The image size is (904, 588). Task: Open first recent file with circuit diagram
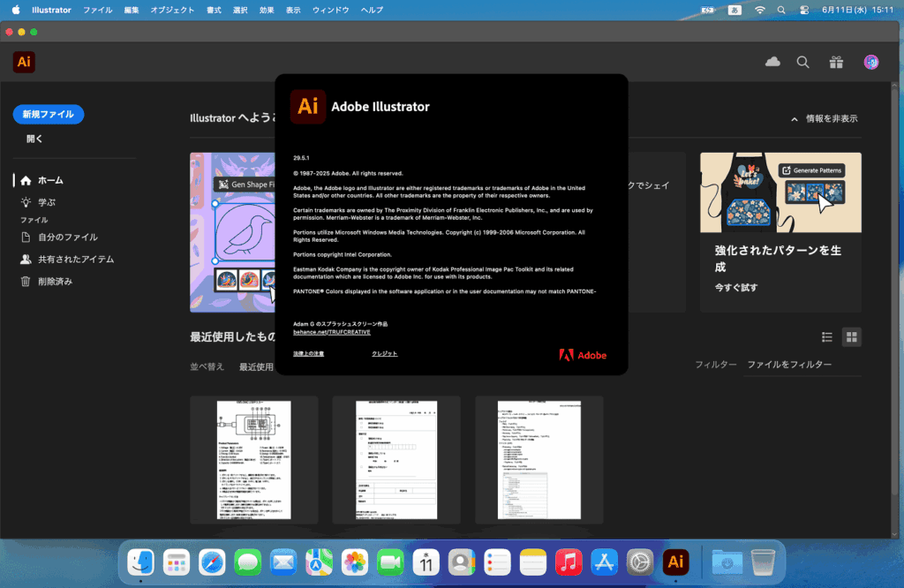pyautogui.click(x=253, y=460)
